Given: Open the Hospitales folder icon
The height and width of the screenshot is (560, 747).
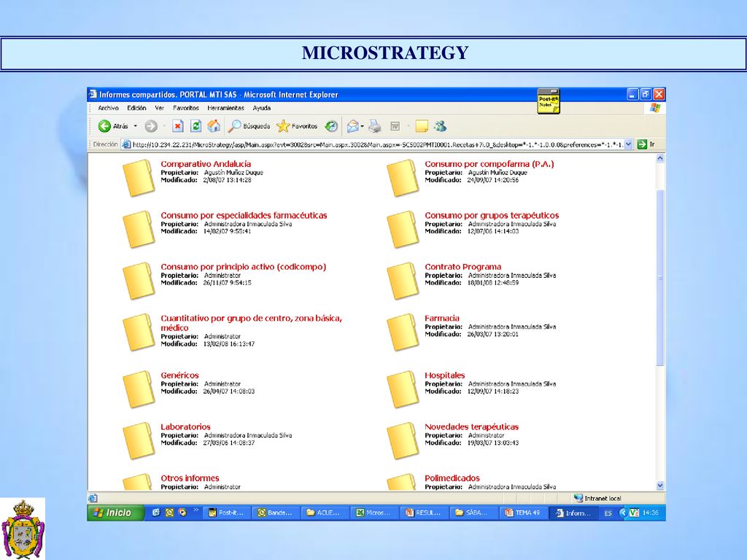Looking at the screenshot, I should 403,389.
